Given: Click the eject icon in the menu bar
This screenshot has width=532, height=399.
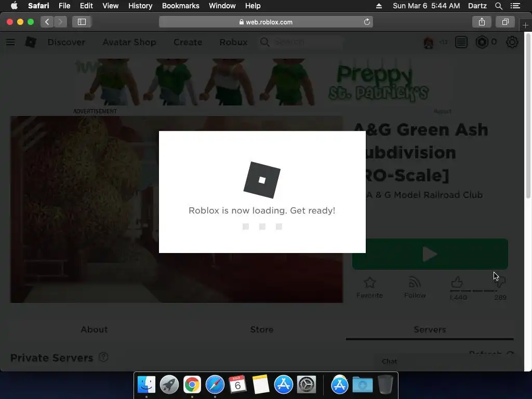Looking at the screenshot, I should [x=379, y=6].
